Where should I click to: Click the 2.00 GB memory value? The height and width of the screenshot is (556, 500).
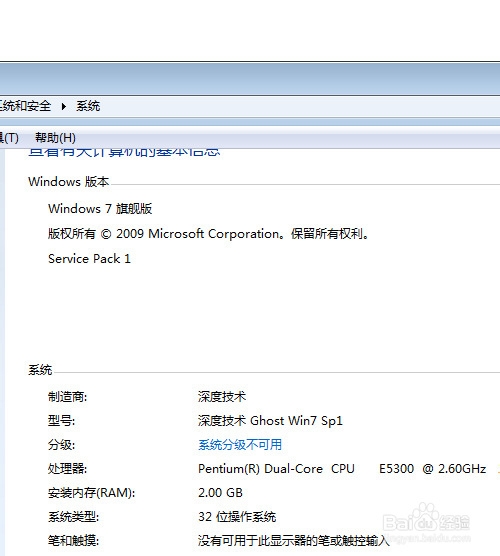pyautogui.click(x=220, y=493)
